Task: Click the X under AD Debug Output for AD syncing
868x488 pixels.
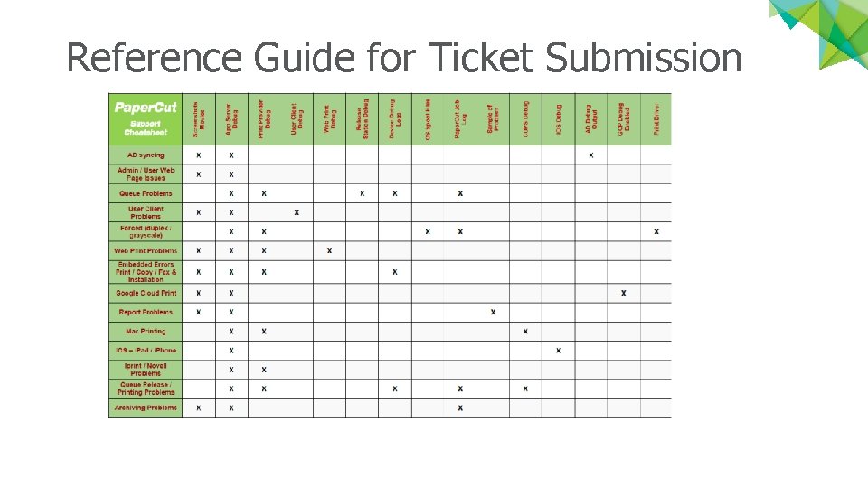Action: point(591,155)
